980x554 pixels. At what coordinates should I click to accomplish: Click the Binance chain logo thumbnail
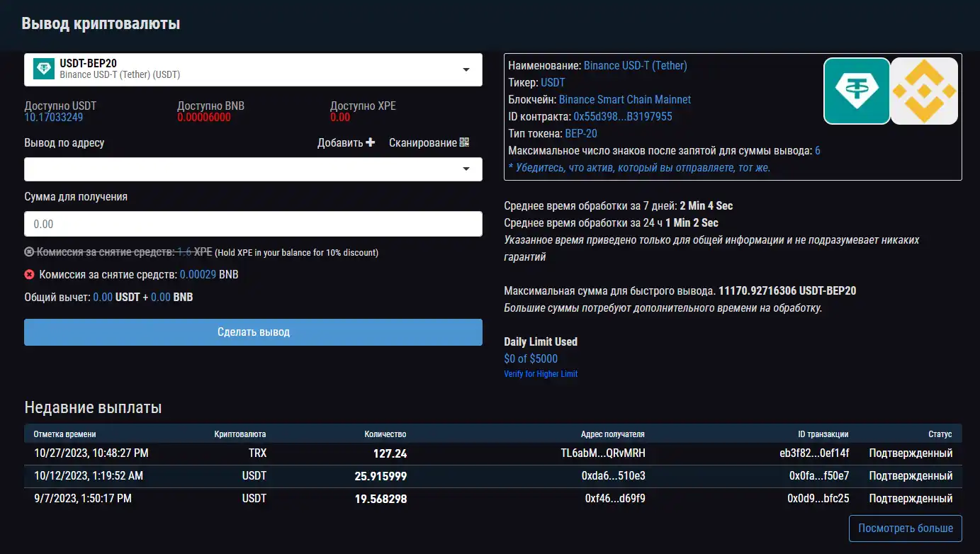[x=924, y=91]
